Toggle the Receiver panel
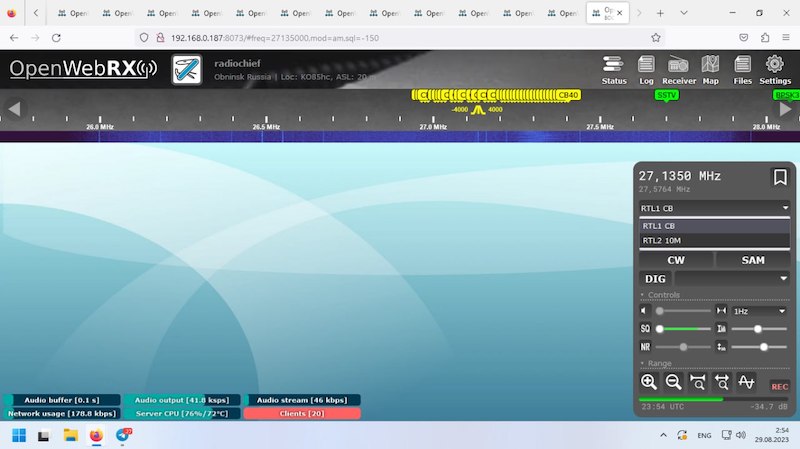This screenshot has height=449, width=800. coord(678,68)
